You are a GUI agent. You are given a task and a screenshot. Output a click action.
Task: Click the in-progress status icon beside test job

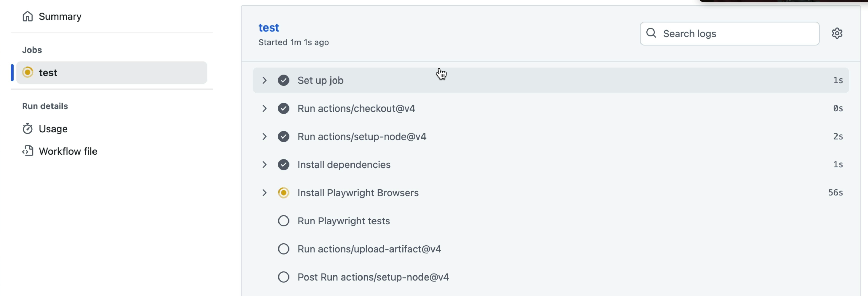point(28,72)
